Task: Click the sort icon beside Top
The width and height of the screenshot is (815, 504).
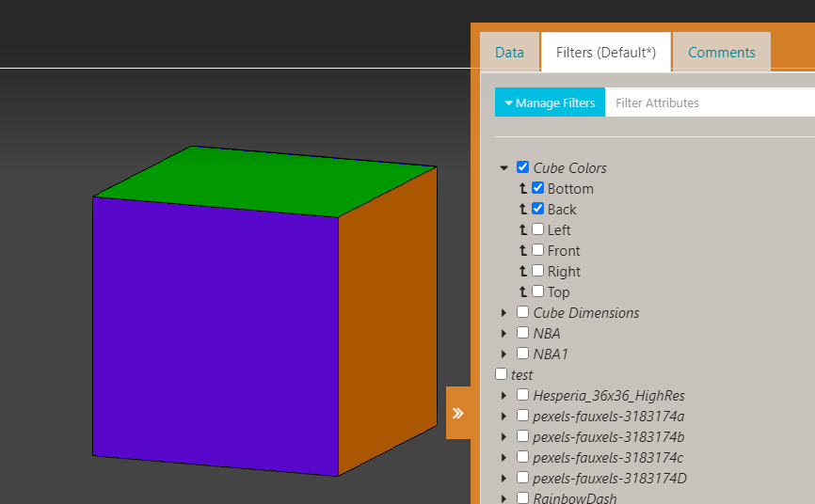Action: pos(523,292)
